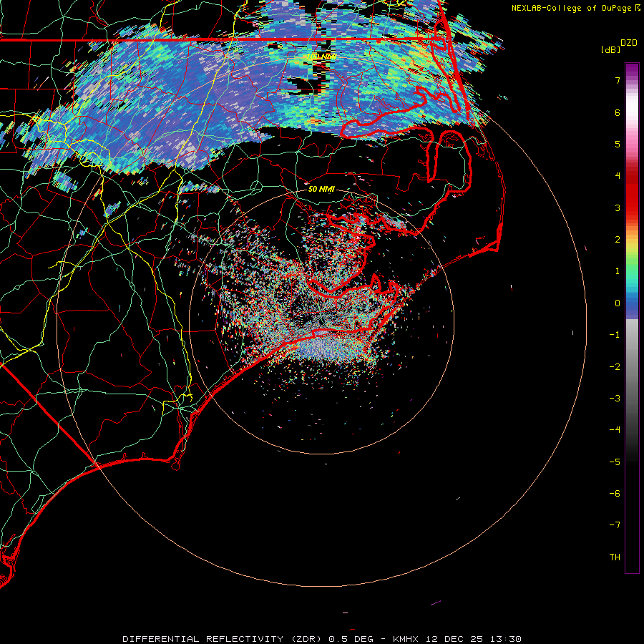Click the NEXLAB-College of DuPage watermark text
The height and width of the screenshot is (644, 644).
(x=575, y=8)
